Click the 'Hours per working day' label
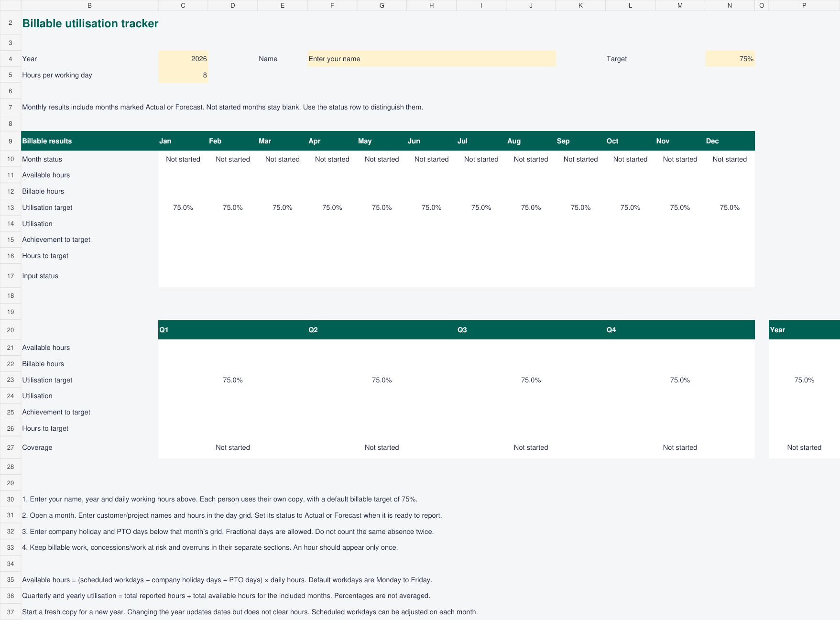This screenshot has height=620, width=840. [x=57, y=75]
